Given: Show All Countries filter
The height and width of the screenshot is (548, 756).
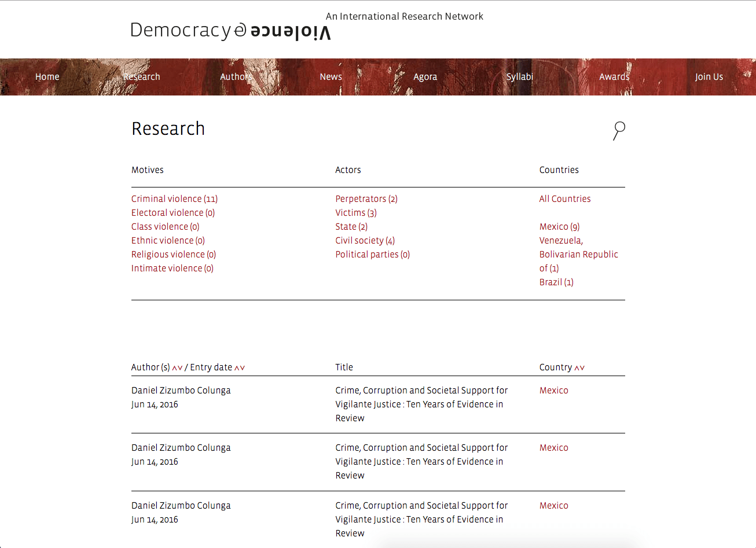Looking at the screenshot, I should click(565, 198).
